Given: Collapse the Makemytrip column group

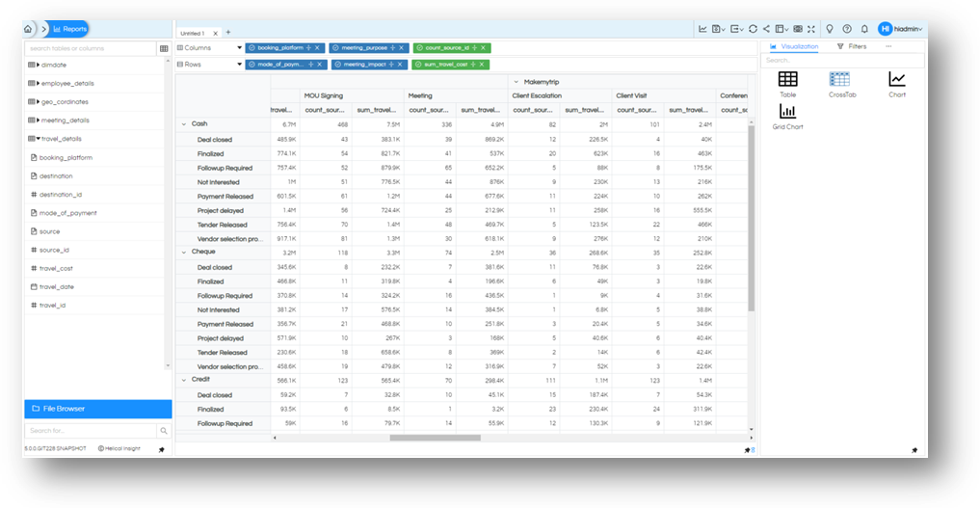Looking at the screenshot, I should 516,82.
